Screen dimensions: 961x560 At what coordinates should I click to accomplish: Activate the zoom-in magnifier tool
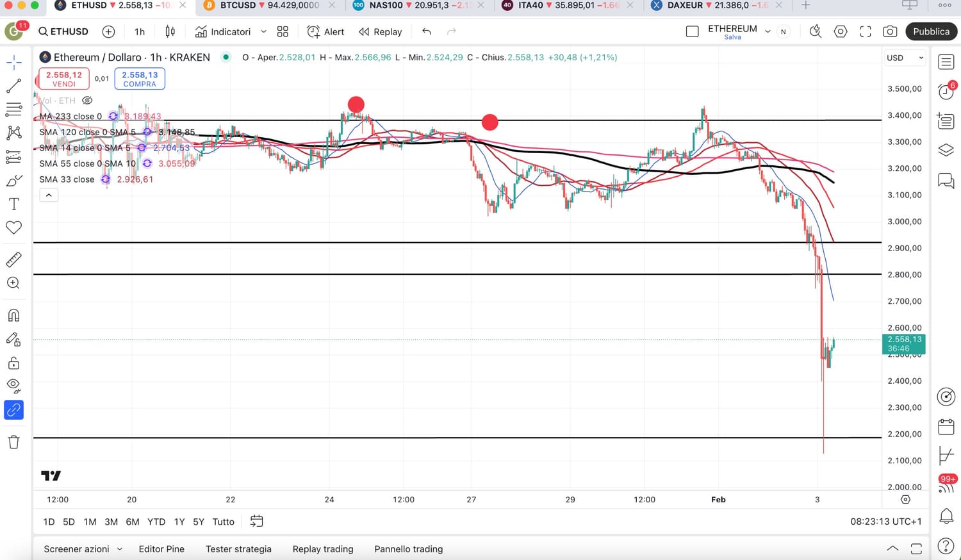(13, 283)
